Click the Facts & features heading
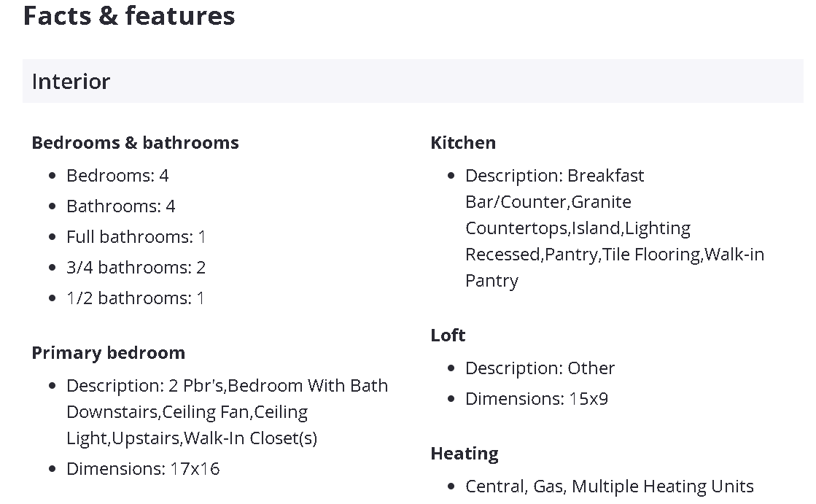The height and width of the screenshot is (504, 816). pos(129,15)
